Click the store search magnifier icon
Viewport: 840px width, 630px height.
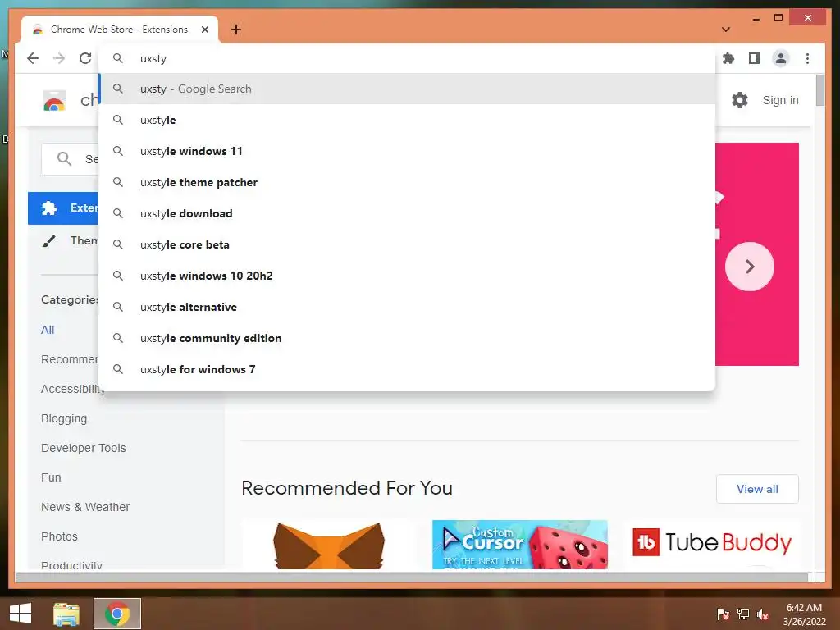click(x=64, y=158)
